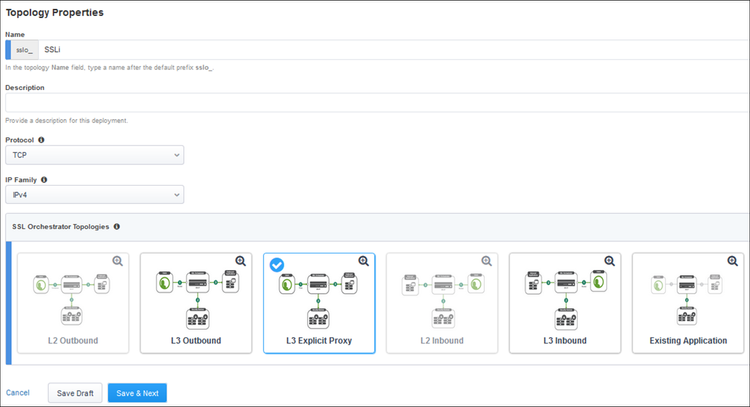The image size is (750, 407).
Task: Click zoom icon on L2 Inbound card
Action: (x=486, y=261)
